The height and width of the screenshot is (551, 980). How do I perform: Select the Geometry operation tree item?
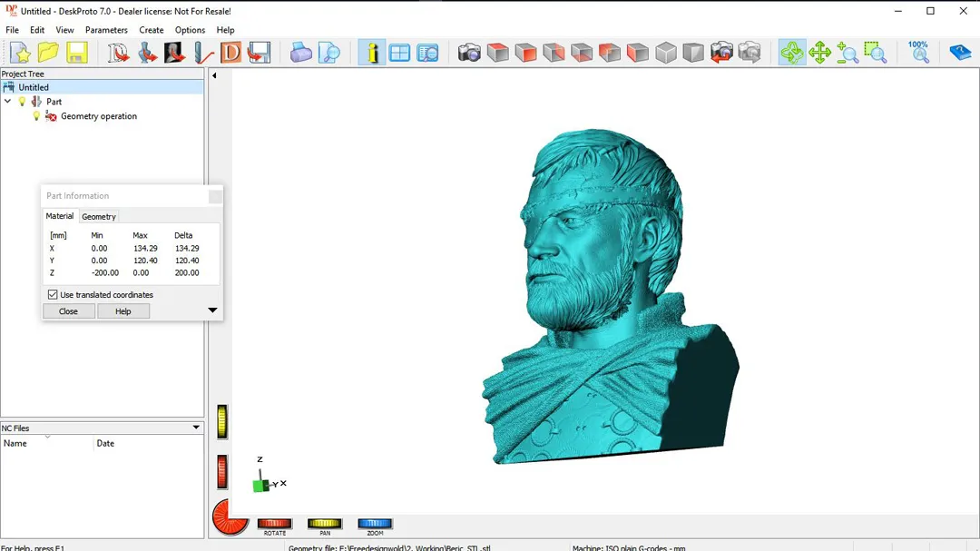coord(99,116)
